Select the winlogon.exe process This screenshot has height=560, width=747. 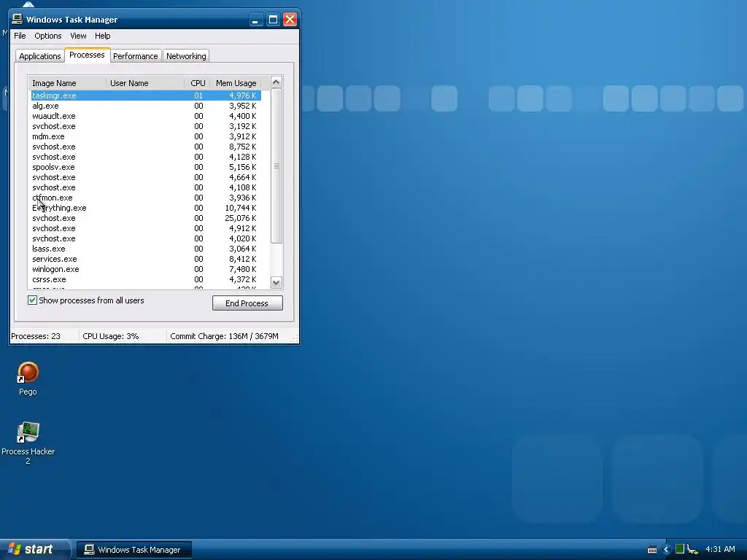pyautogui.click(x=146, y=270)
